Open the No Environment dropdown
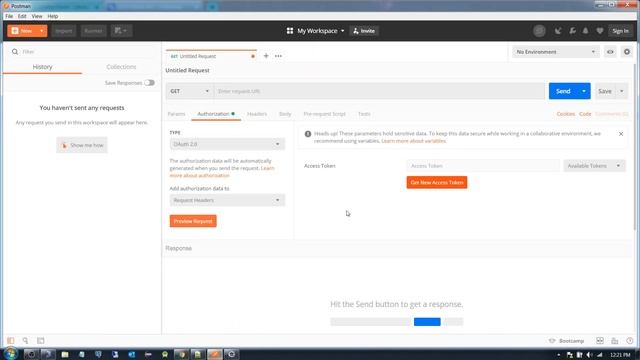 [x=556, y=52]
